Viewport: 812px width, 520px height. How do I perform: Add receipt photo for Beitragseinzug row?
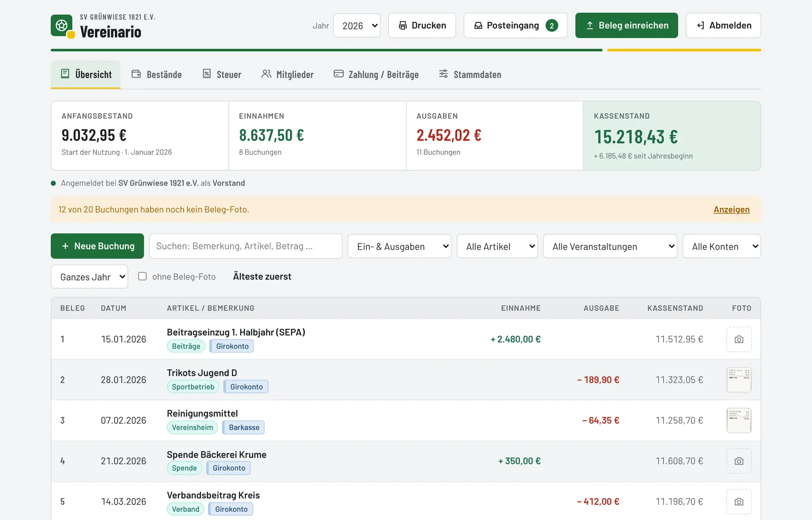(x=739, y=339)
